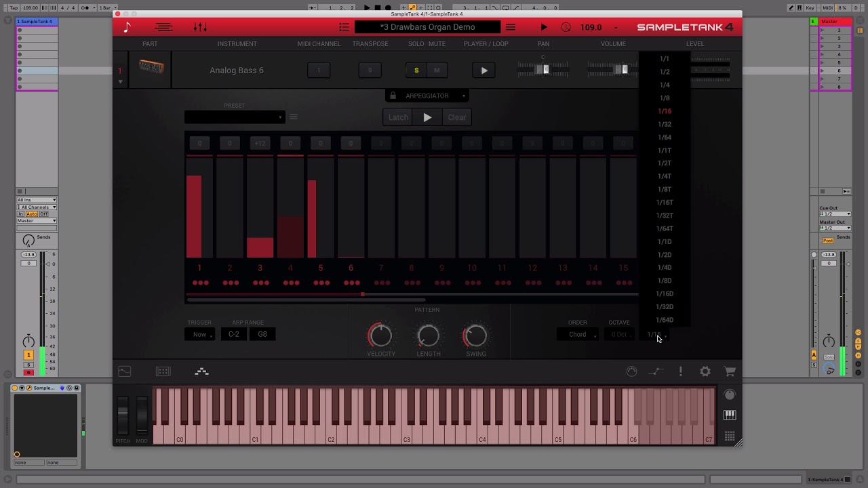
Task: Open the Order Chord dropdown
Action: pos(578,334)
